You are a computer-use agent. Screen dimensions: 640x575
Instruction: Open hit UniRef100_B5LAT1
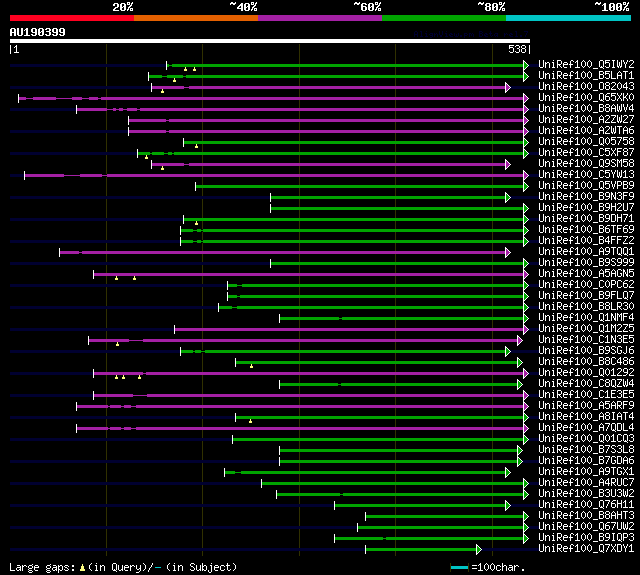coord(586,75)
